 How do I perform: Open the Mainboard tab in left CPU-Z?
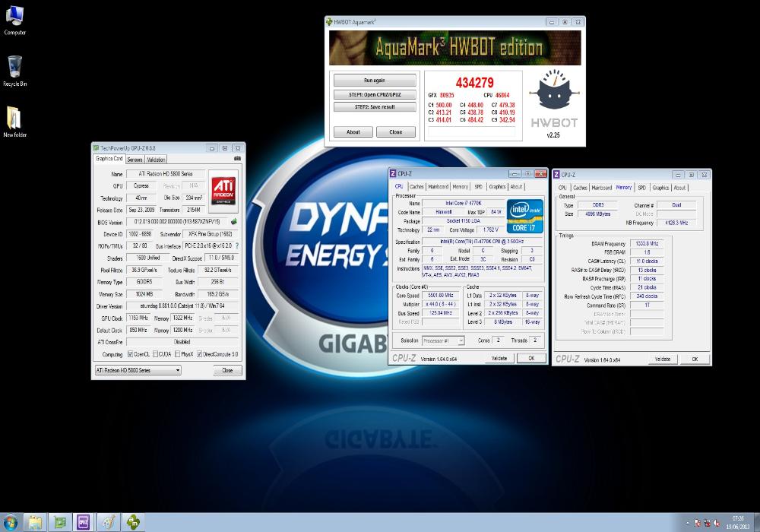pos(439,186)
